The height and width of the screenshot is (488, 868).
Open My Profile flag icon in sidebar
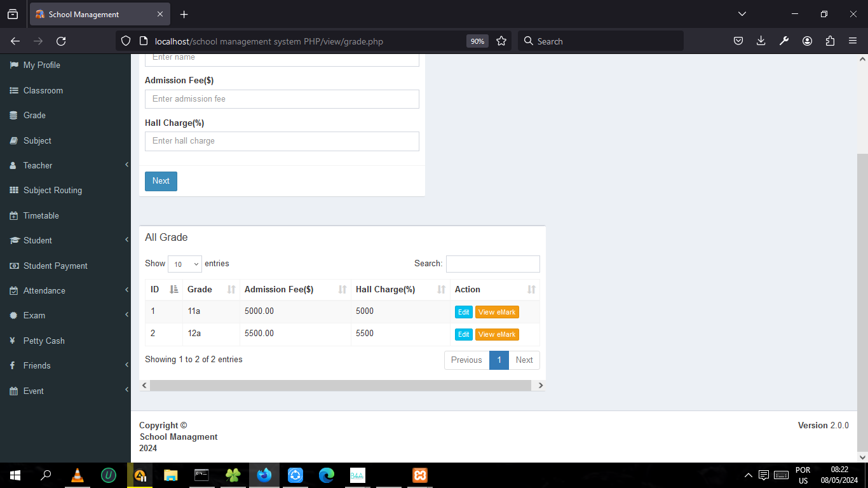[x=14, y=65]
